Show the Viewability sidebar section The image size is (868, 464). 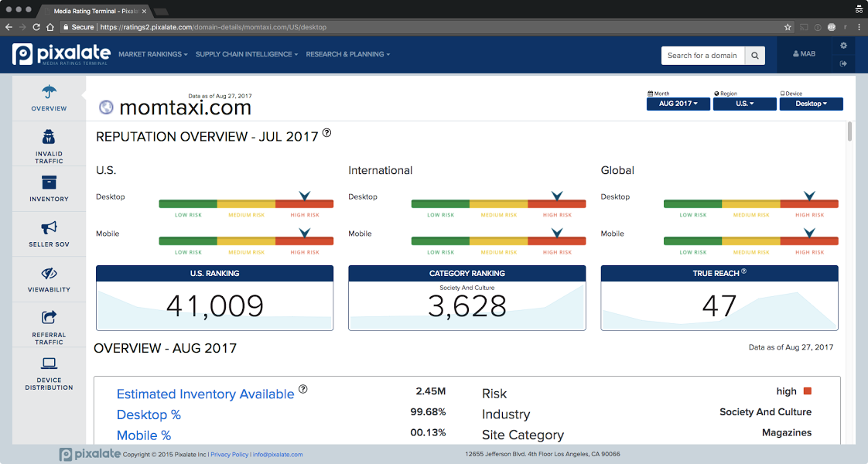tap(49, 279)
